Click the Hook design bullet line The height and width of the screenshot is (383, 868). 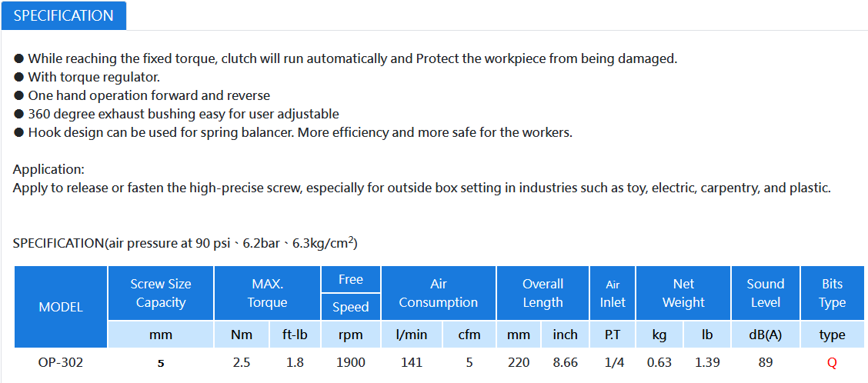point(293,132)
